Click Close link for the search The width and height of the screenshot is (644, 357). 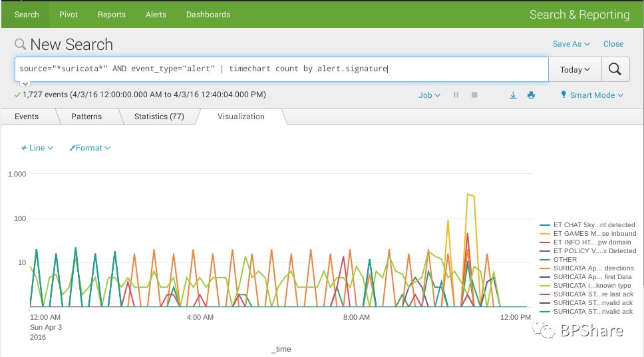613,43
